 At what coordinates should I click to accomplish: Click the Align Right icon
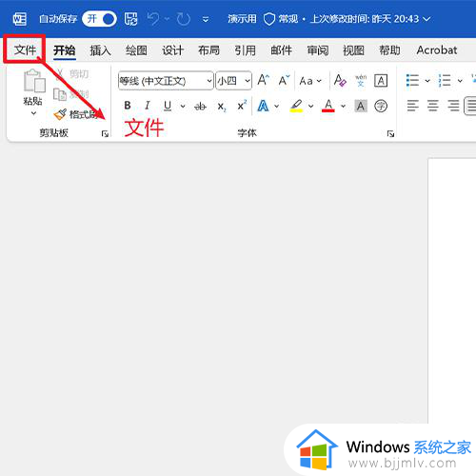point(453,106)
